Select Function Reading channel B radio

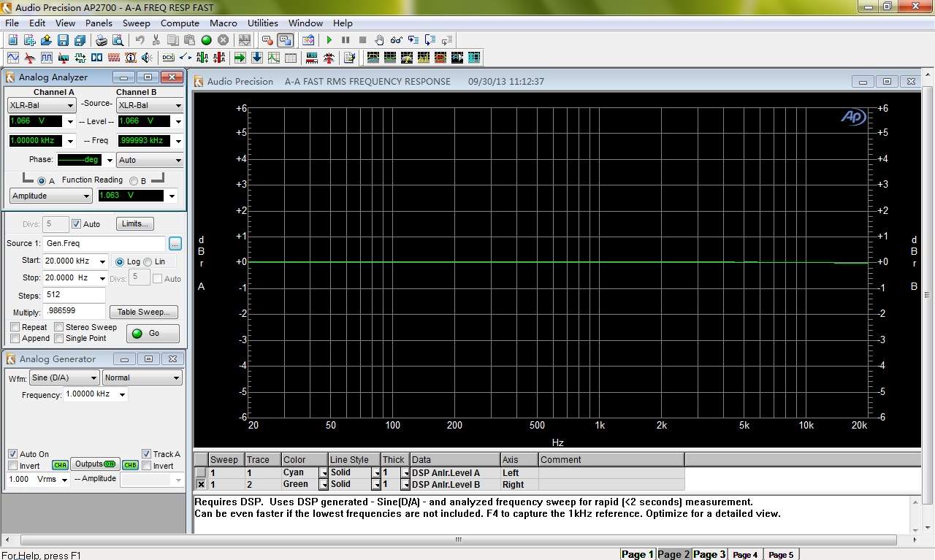134,181
